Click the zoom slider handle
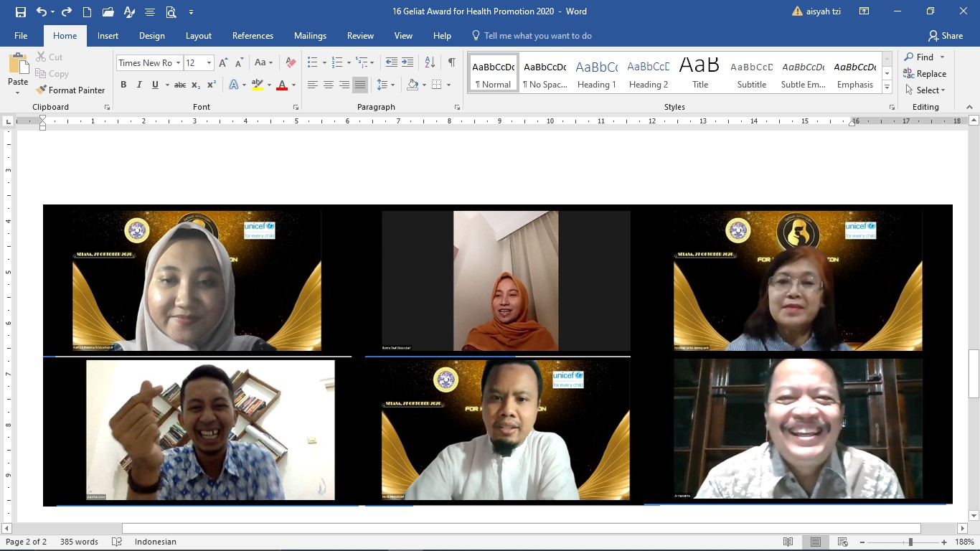Screen dimensions: 980x551 911,542
